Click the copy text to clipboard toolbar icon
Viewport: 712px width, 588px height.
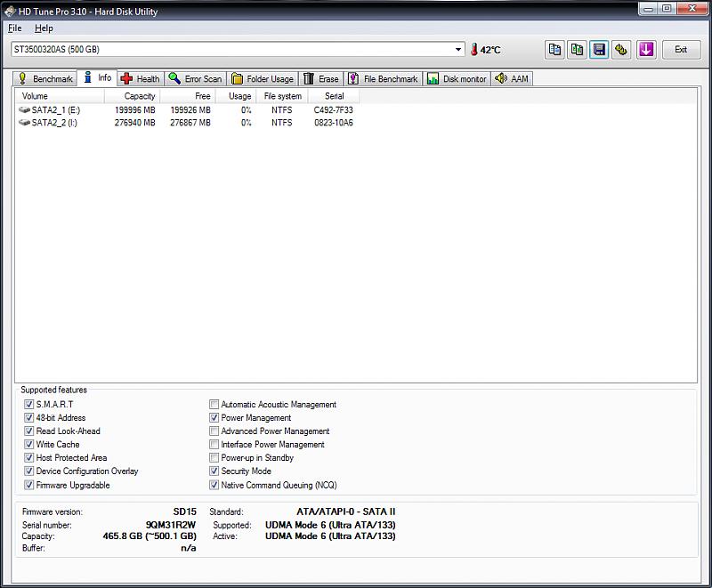(x=554, y=50)
